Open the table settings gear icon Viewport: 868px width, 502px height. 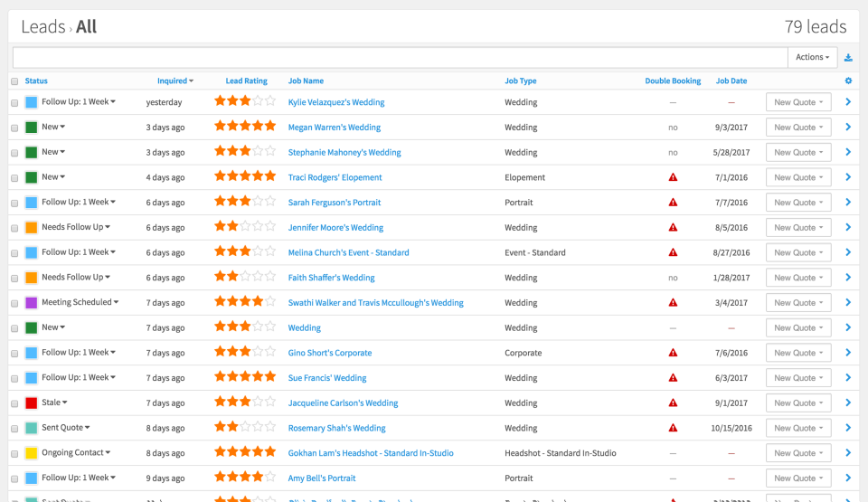click(x=848, y=81)
